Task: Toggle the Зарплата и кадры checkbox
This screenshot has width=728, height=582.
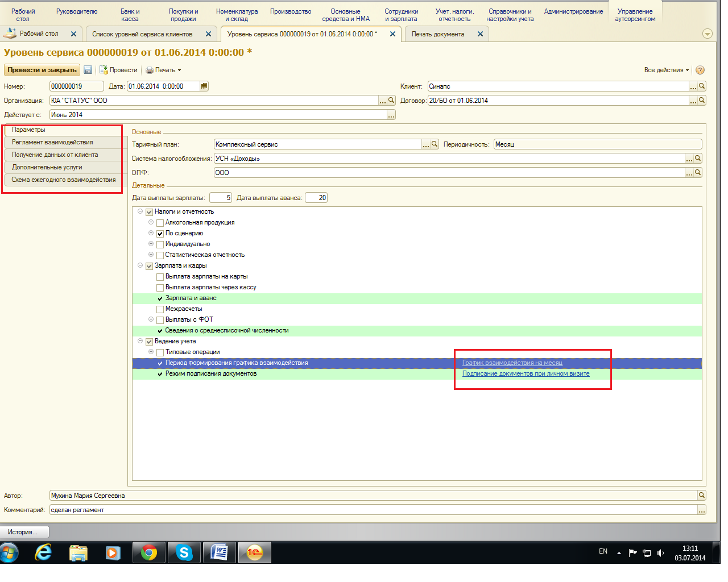Action: click(x=150, y=266)
